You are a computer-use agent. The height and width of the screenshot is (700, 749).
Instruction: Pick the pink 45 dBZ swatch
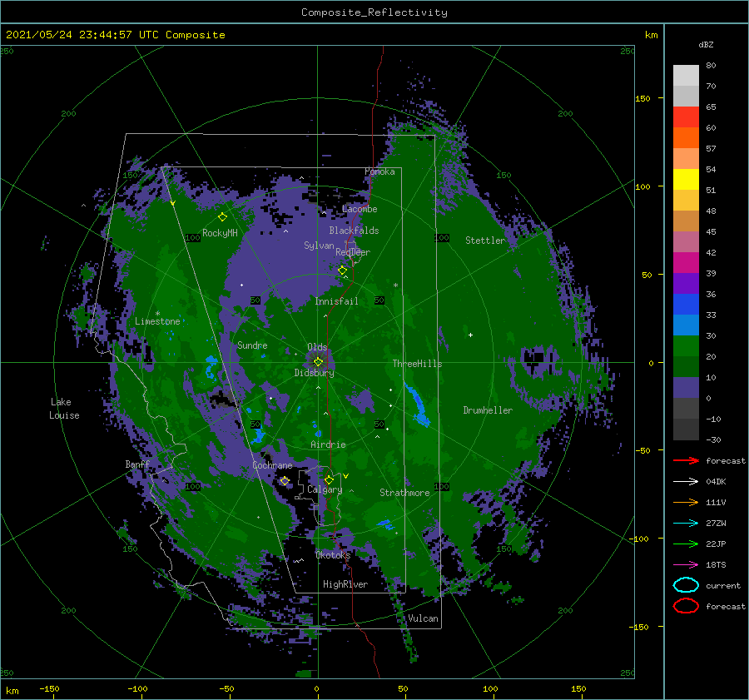click(x=686, y=241)
